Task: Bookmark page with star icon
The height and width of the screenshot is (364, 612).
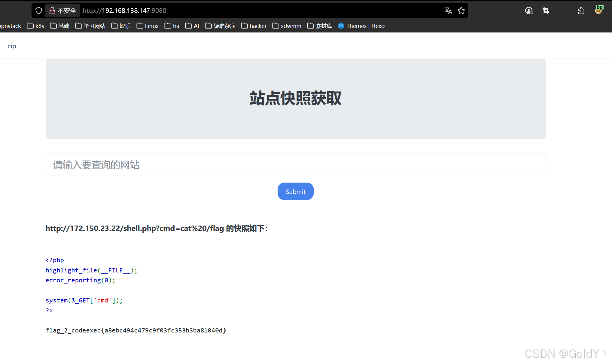Action: click(461, 11)
